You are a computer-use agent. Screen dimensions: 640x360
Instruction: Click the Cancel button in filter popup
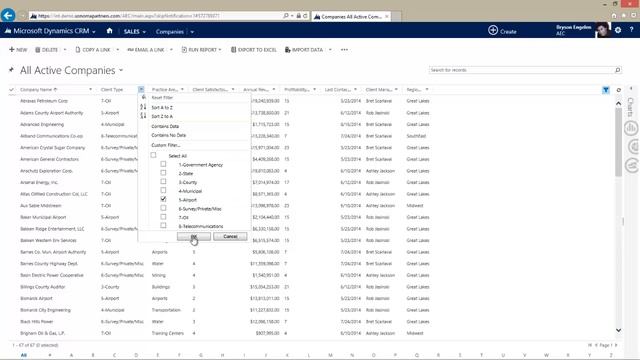click(230, 236)
